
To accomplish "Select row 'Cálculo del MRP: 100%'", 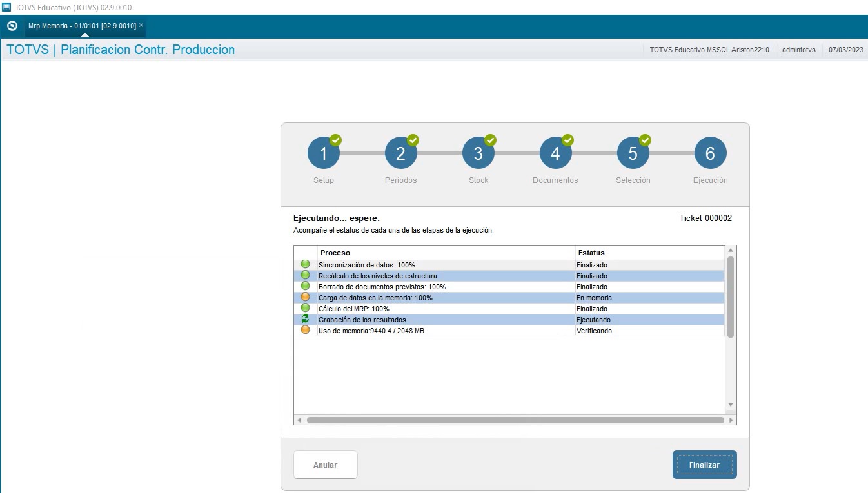I will 509,309.
